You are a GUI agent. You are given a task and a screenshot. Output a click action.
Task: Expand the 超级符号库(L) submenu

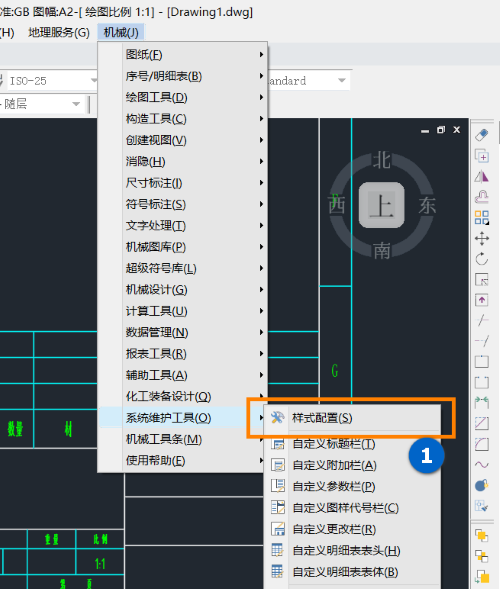pos(183,269)
